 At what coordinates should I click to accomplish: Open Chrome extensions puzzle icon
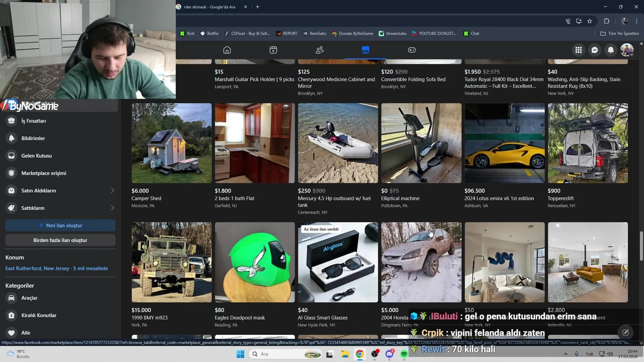tap(606, 21)
